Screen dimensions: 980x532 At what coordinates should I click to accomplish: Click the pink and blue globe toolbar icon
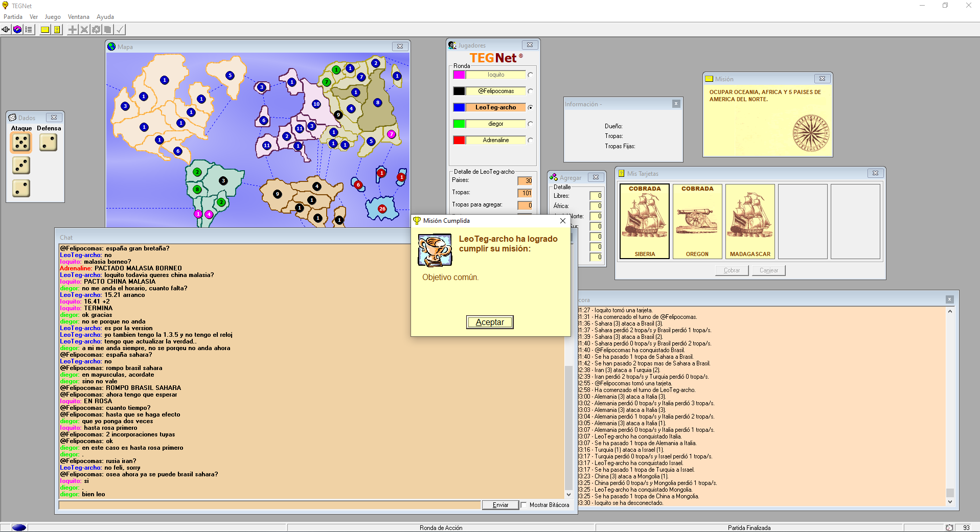(x=17, y=30)
